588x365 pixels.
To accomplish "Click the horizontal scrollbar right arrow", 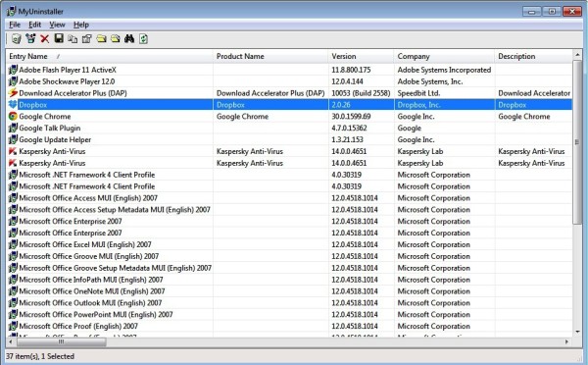I will click(x=566, y=341).
